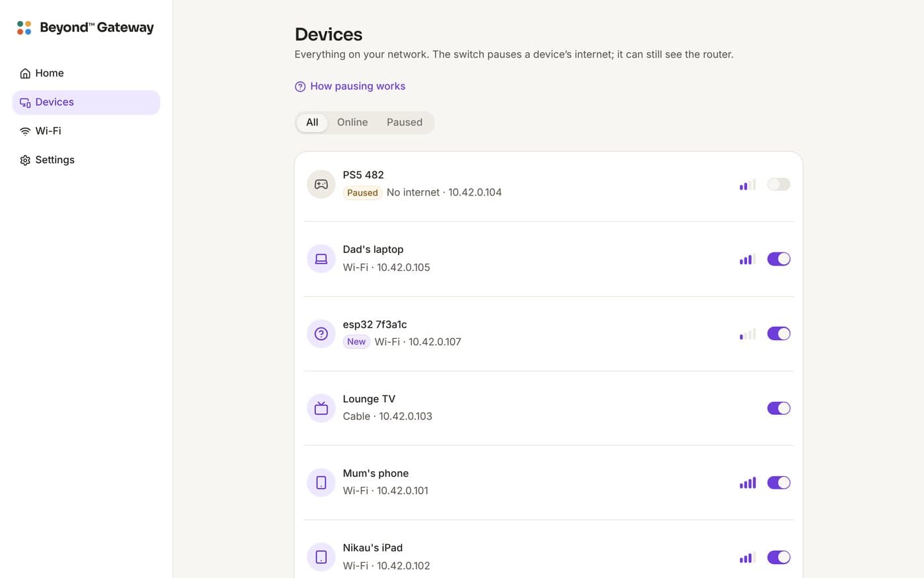Pause the Lounge TV internet switch
The height and width of the screenshot is (578, 924).
pyautogui.click(x=779, y=408)
